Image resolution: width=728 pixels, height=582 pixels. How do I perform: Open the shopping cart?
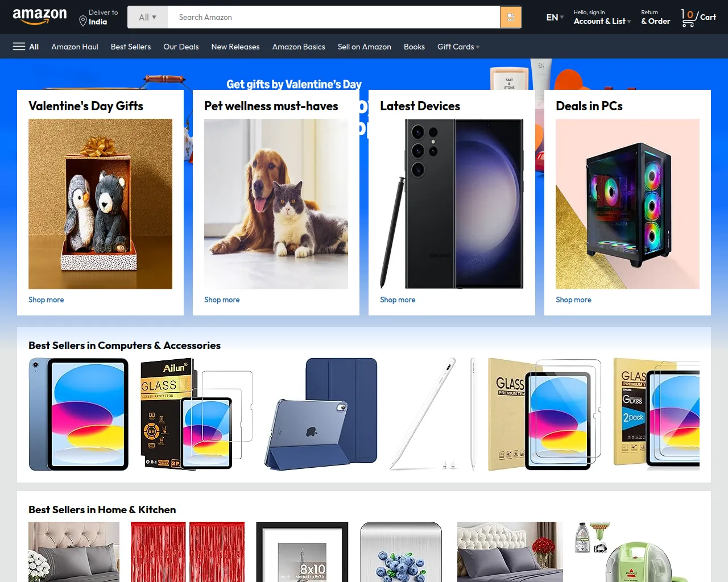tap(698, 18)
